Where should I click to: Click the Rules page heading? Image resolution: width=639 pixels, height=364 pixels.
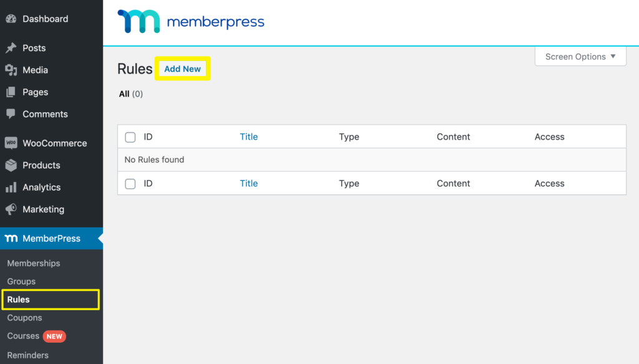tap(135, 69)
